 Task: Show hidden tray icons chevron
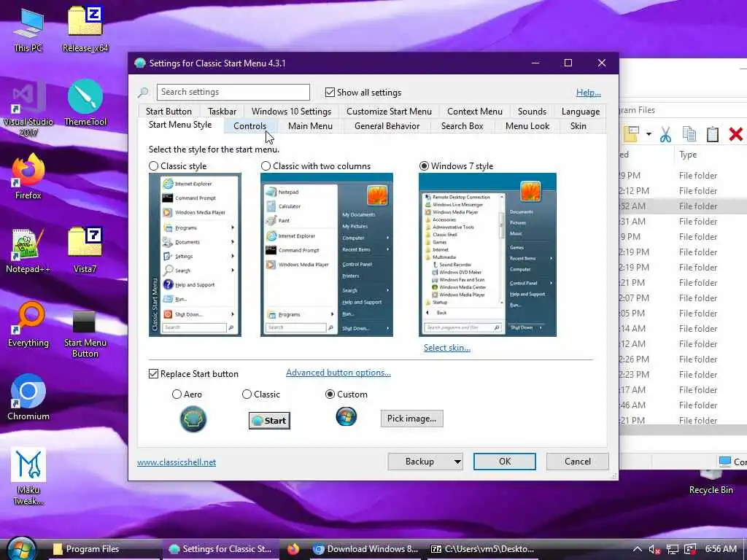pyautogui.click(x=638, y=550)
